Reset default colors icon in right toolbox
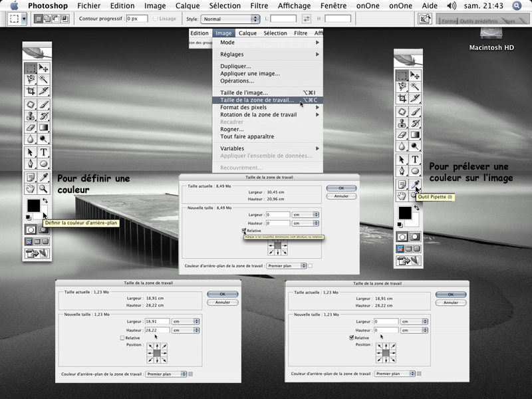 (400, 225)
